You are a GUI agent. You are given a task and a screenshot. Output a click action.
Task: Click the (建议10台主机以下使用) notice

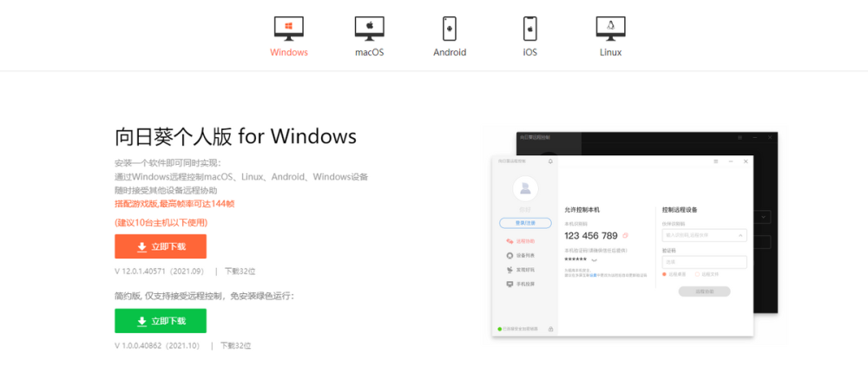pos(161,222)
